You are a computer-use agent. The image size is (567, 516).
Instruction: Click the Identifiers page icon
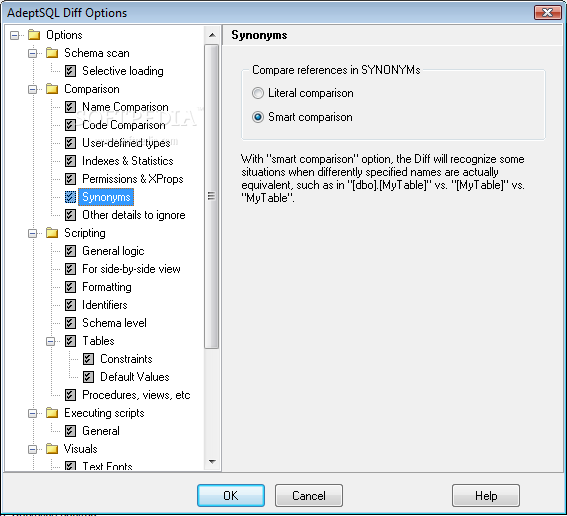70,305
